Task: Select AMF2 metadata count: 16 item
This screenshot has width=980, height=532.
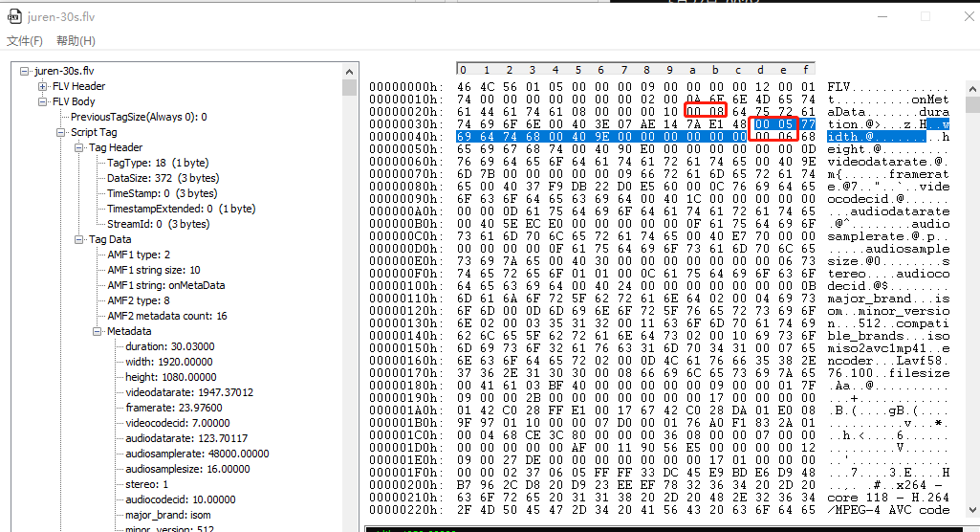Action: click(x=166, y=317)
